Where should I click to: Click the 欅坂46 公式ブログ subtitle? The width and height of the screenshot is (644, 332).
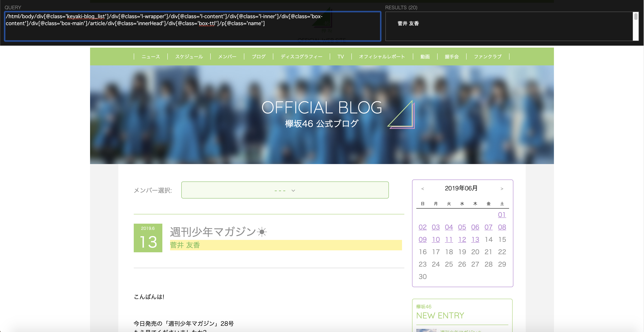click(322, 124)
